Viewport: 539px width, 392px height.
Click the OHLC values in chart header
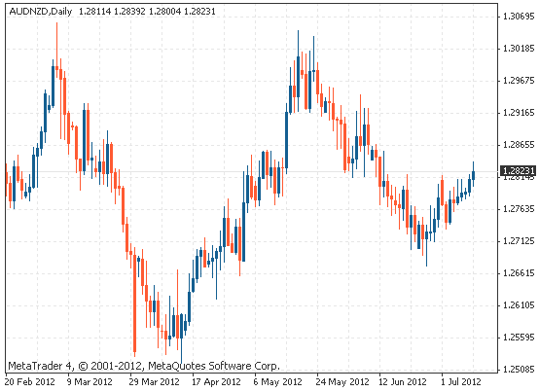pyautogui.click(x=147, y=12)
